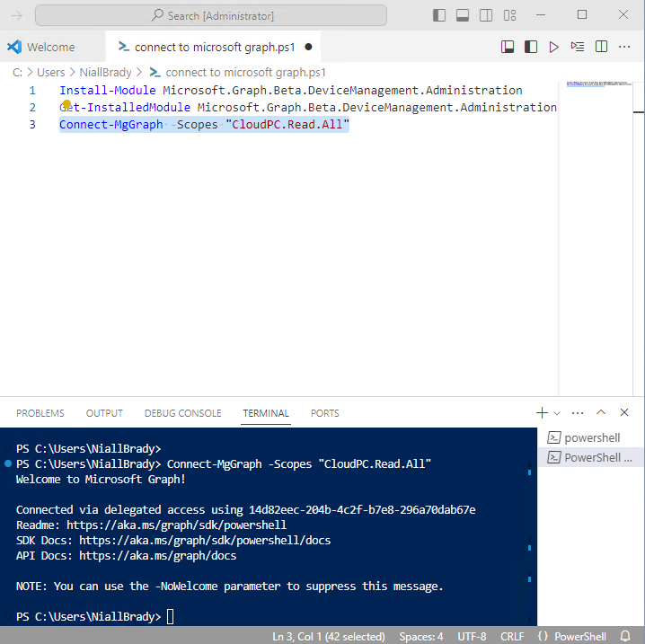The image size is (645, 644).
Task: Click the lightbulb icon on line 2
Action: pos(66,104)
